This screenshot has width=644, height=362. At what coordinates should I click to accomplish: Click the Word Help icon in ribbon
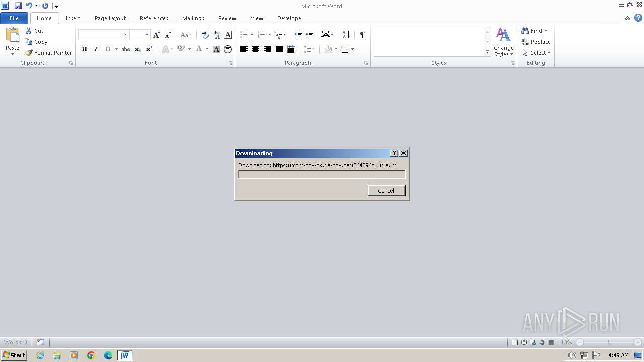coord(638,18)
